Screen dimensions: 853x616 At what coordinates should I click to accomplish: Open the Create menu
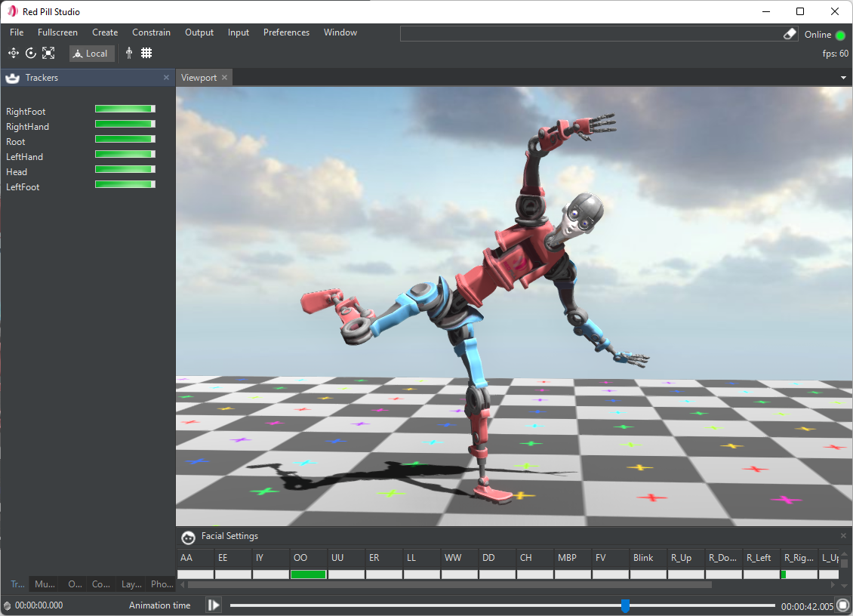[105, 32]
